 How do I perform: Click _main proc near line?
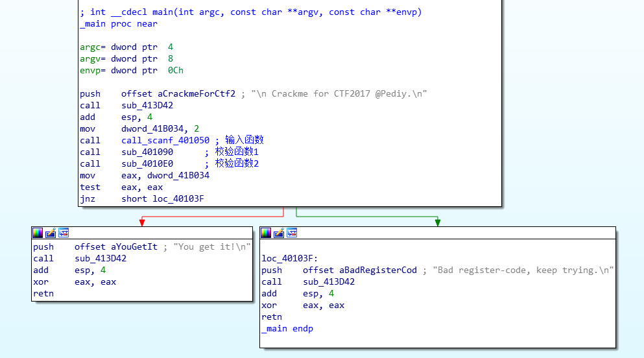(x=119, y=24)
